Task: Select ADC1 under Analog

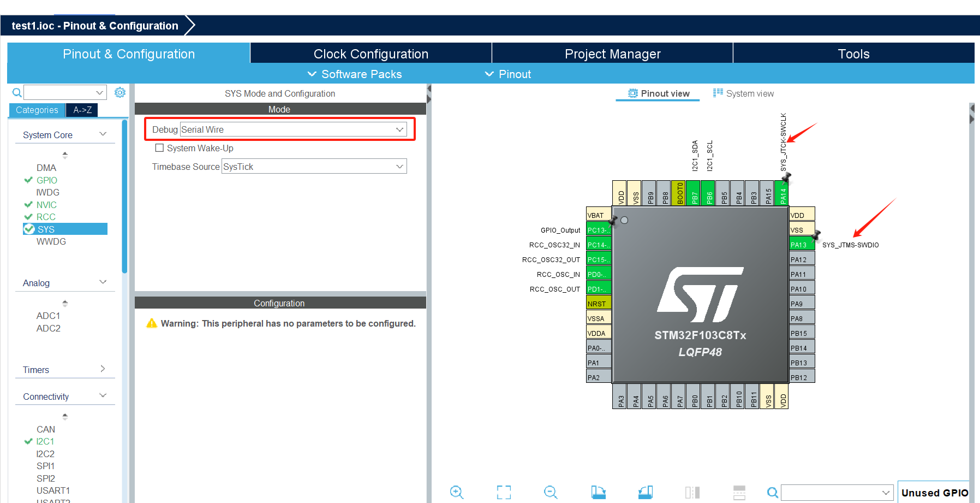Action: (49, 316)
